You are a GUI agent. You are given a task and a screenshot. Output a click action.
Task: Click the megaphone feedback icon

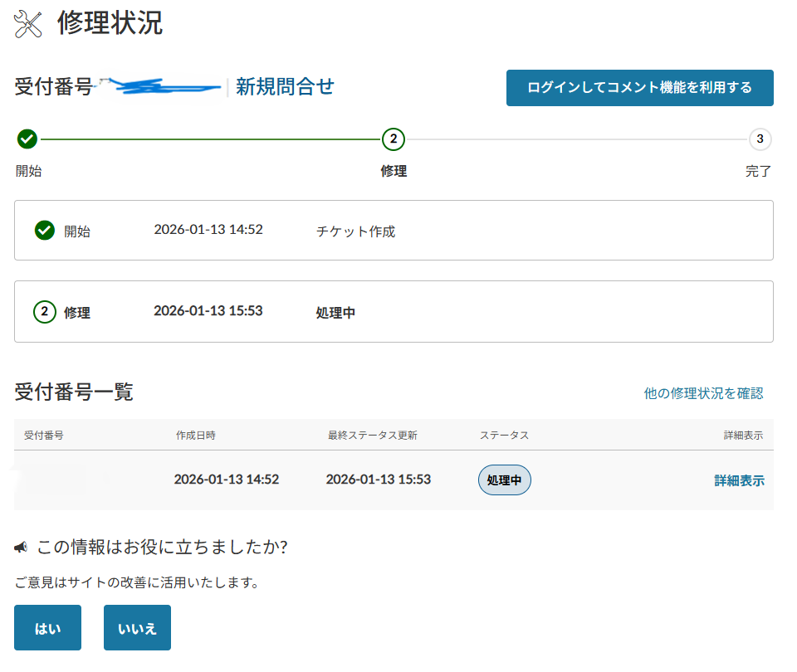(22, 547)
